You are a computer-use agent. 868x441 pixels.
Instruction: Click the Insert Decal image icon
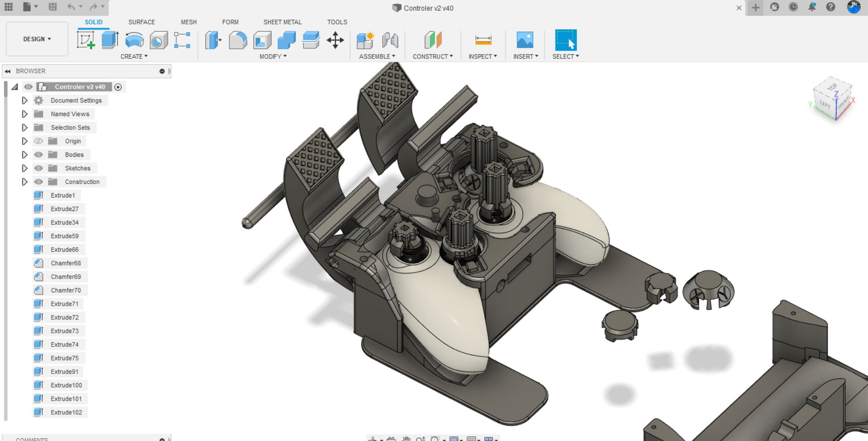[525, 40]
